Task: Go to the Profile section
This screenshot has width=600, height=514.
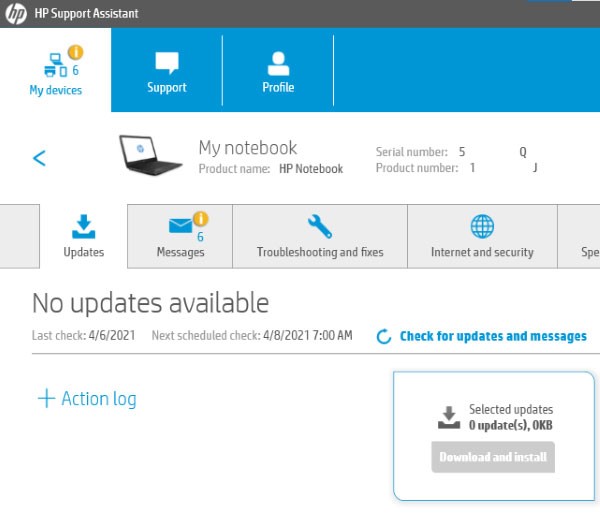Action: 278,63
